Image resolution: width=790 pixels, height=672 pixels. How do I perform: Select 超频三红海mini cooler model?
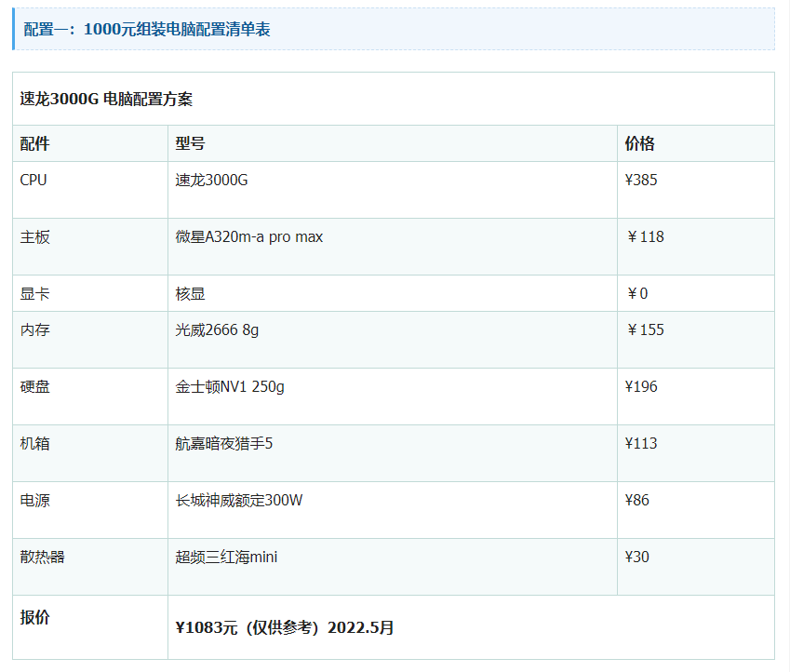point(226,557)
